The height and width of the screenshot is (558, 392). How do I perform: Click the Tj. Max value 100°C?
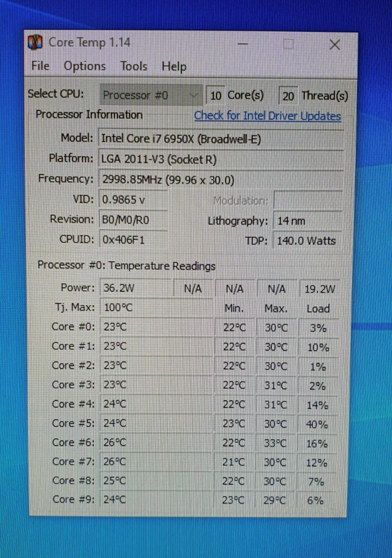[156, 307]
